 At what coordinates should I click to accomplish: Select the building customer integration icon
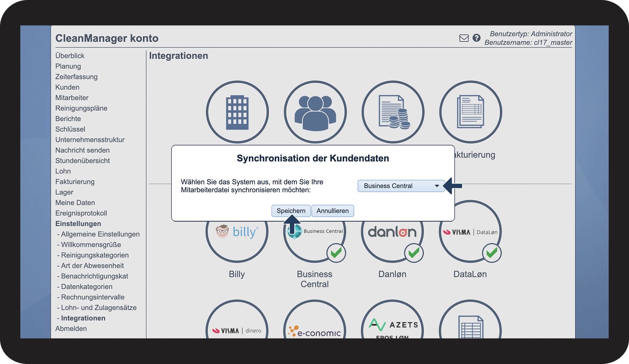coord(237,112)
